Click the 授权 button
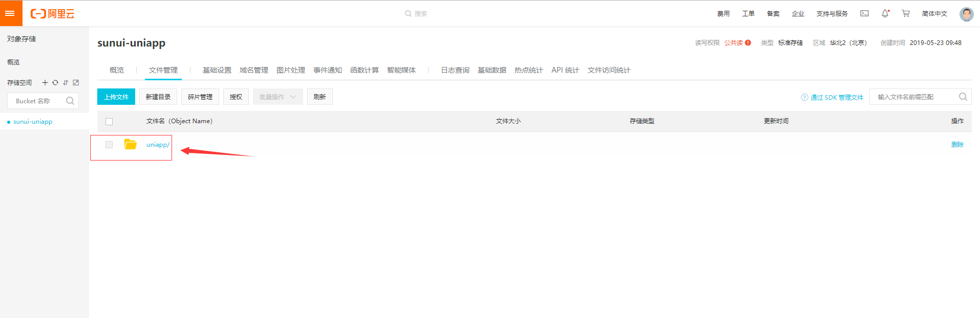Image resolution: width=980 pixels, height=318 pixels. coord(236,97)
